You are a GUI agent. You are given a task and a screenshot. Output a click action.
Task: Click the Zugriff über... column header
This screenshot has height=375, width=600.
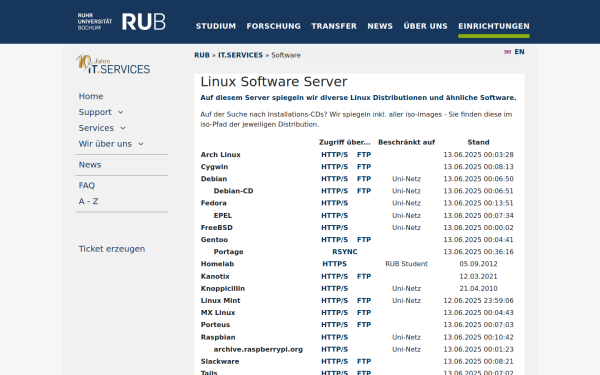tap(345, 142)
